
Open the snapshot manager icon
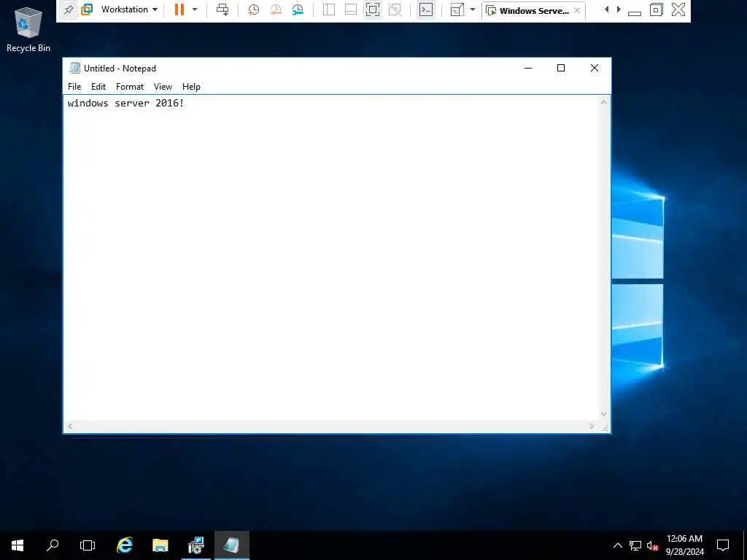click(298, 9)
